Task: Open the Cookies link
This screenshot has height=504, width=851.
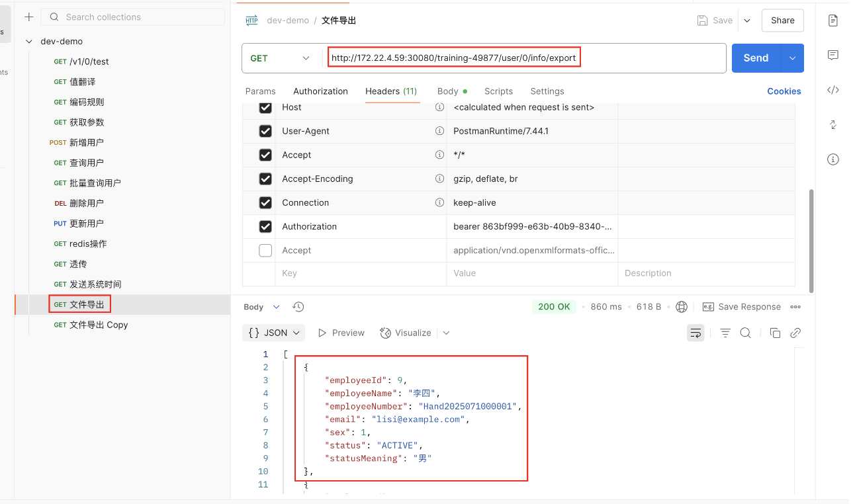Action: pyautogui.click(x=784, y=91)
